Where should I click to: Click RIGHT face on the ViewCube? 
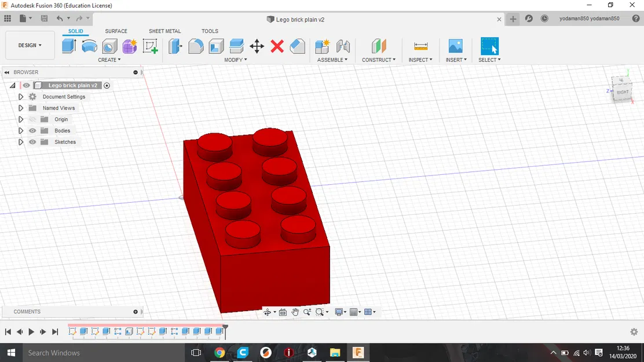pos(623,92)
